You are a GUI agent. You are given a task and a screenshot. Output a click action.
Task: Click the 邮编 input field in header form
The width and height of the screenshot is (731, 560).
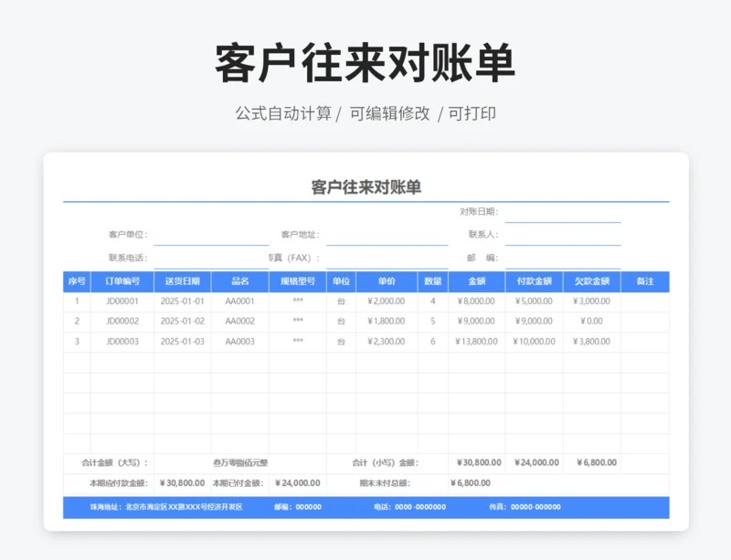563,258
